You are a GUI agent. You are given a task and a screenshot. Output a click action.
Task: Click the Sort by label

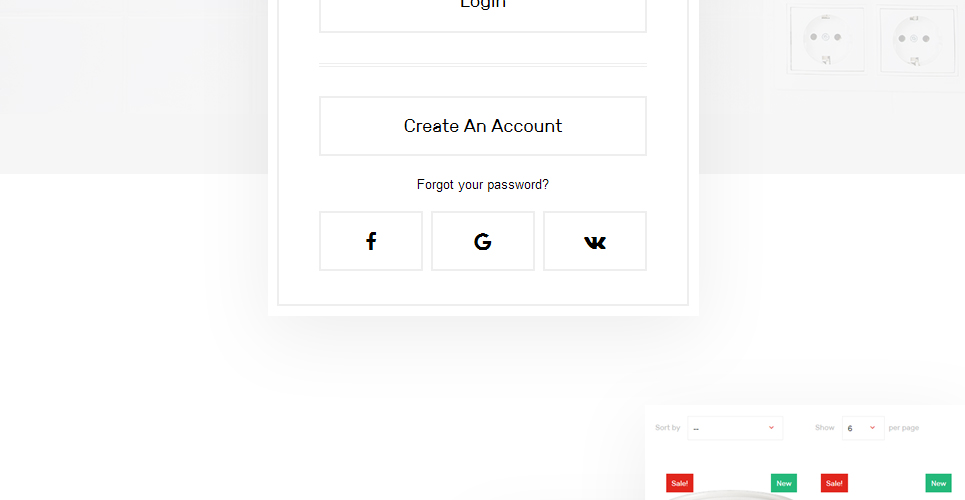(668, 427)
